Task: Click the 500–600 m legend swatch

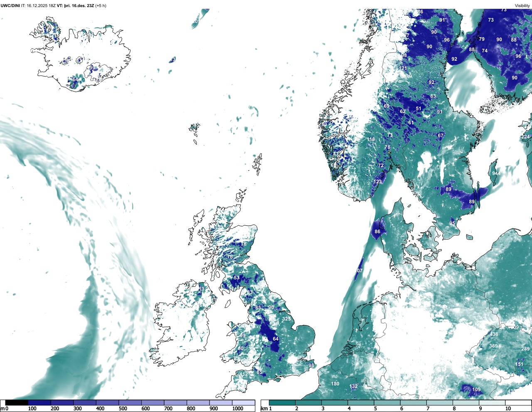Action: (x=130, y=402)
